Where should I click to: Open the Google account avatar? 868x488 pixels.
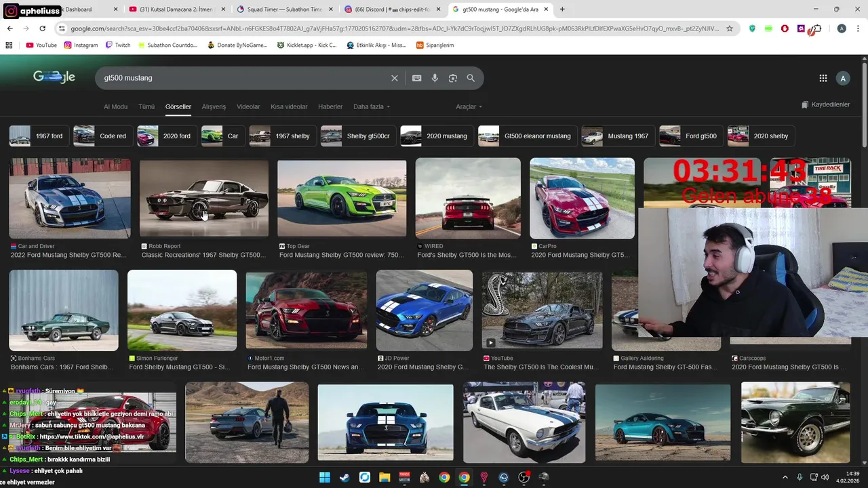click(x=843, y=78)
